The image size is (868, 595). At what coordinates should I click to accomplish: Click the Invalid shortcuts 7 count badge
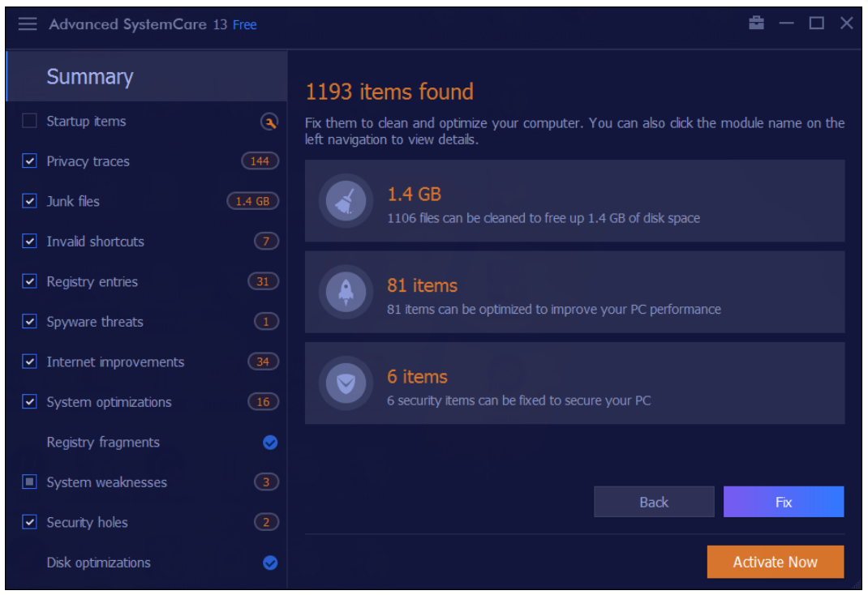266,241
